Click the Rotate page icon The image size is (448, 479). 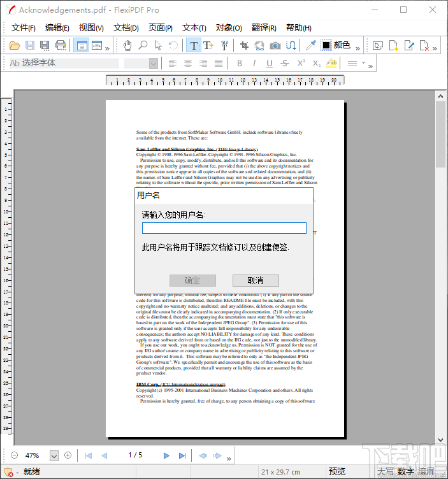click(x=378, y=45)
